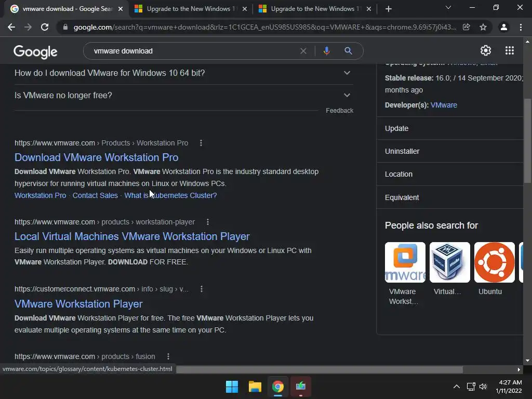The height and width of the screenshot is (399, 532).
Task: Open the VMware developer link
Action: (444, 105)
